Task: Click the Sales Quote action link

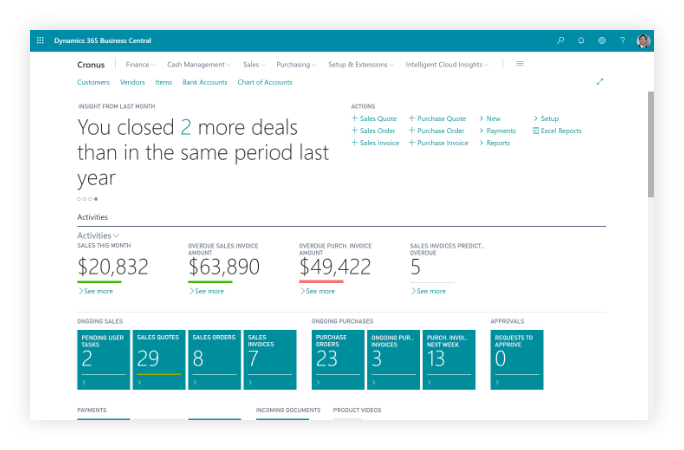Action: coord(377,118)
